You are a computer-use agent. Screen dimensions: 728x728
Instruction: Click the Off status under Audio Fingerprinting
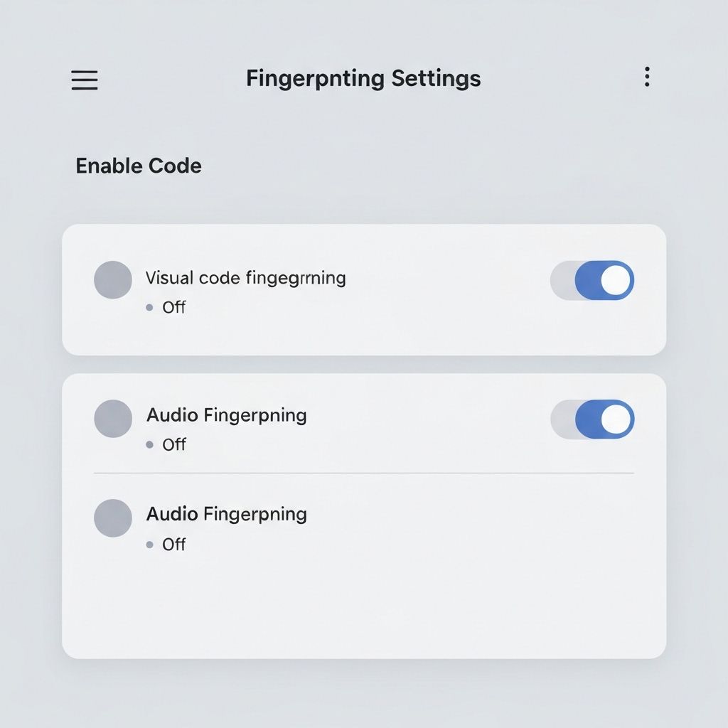click(174, 444)
